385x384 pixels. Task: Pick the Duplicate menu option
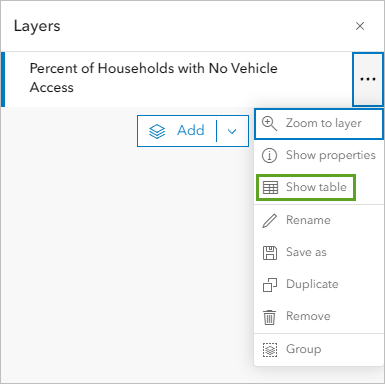tap(319, 284)
